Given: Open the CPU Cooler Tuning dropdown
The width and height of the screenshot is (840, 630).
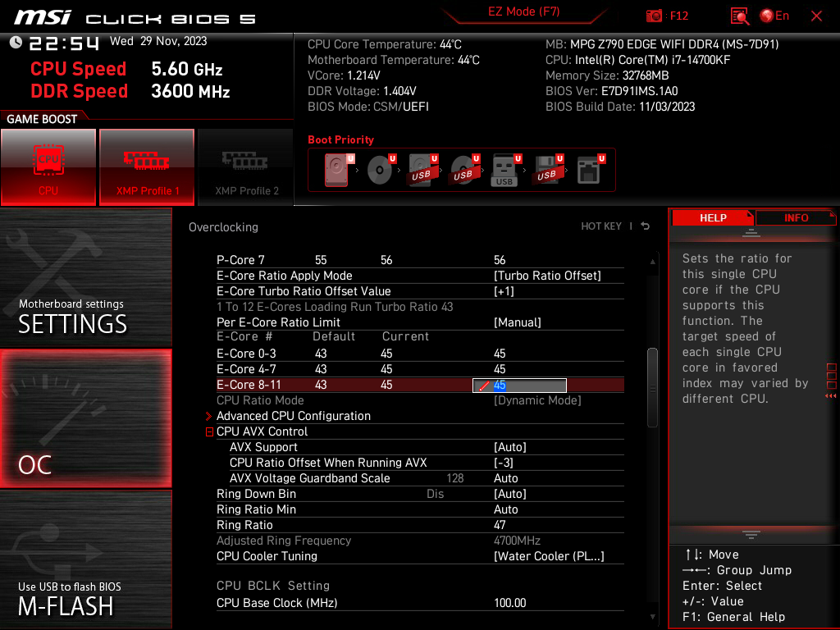Looking at the screenshot, I should coord(549,556).
